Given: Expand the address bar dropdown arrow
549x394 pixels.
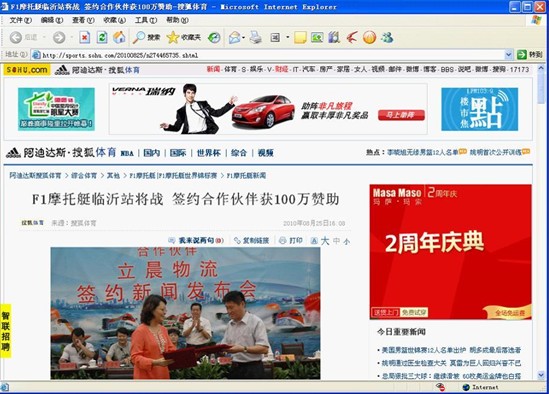Looking at the screenshot, I should click(509, 55).
